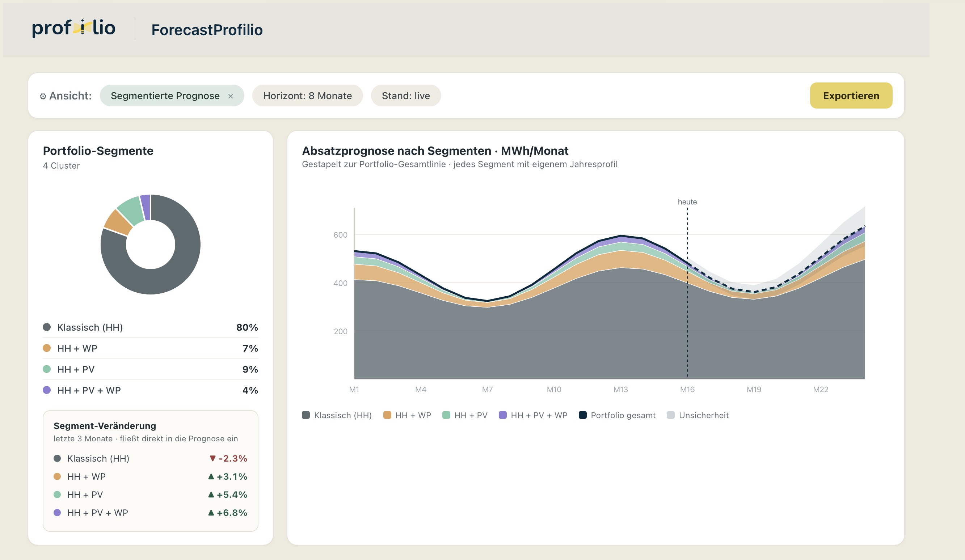Toggle Klassisch (HH) series in chart legend
The image size is (965, 560).
337,415
